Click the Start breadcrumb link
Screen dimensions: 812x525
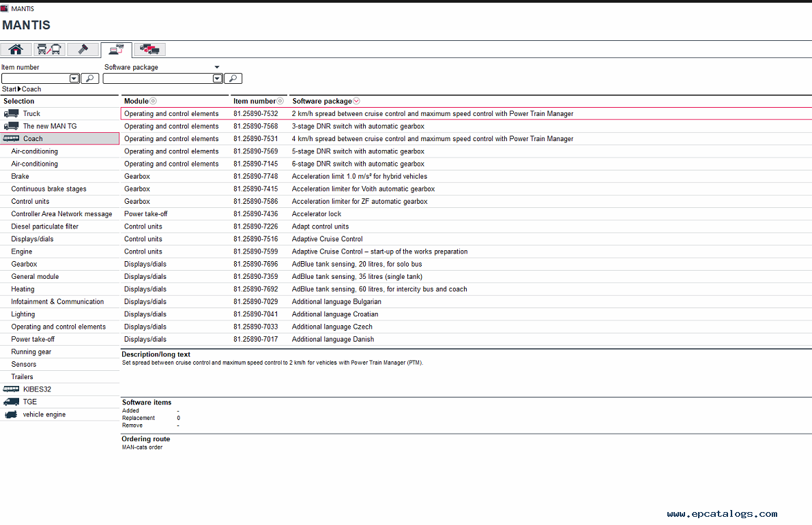pyautogui.click(x=9, y=89)
